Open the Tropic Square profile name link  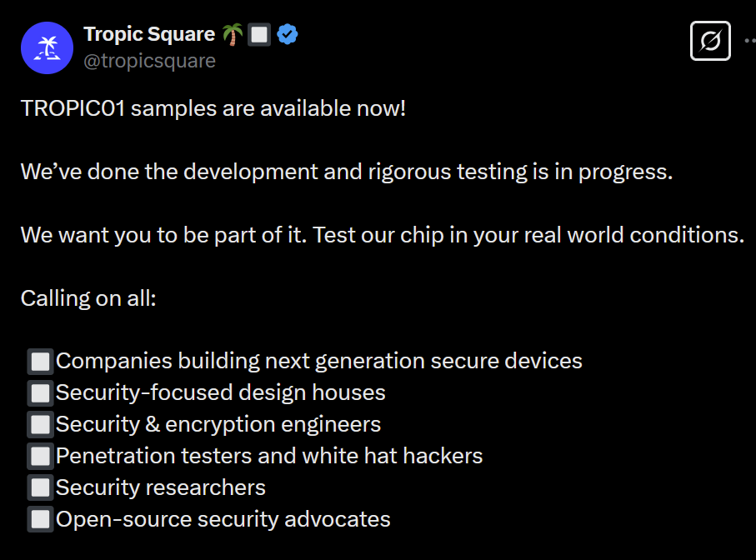click(x=149, y=34)
